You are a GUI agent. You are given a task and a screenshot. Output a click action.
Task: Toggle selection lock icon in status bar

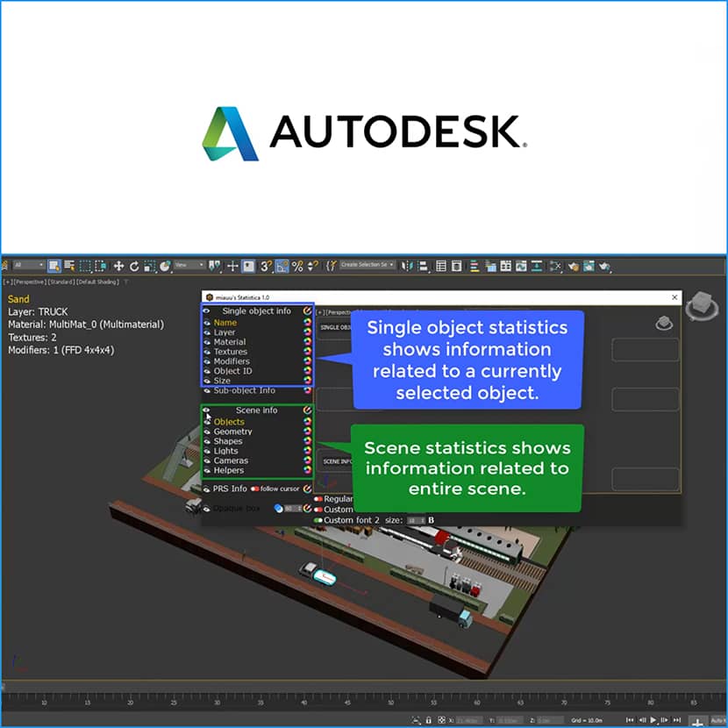[429, 720]
